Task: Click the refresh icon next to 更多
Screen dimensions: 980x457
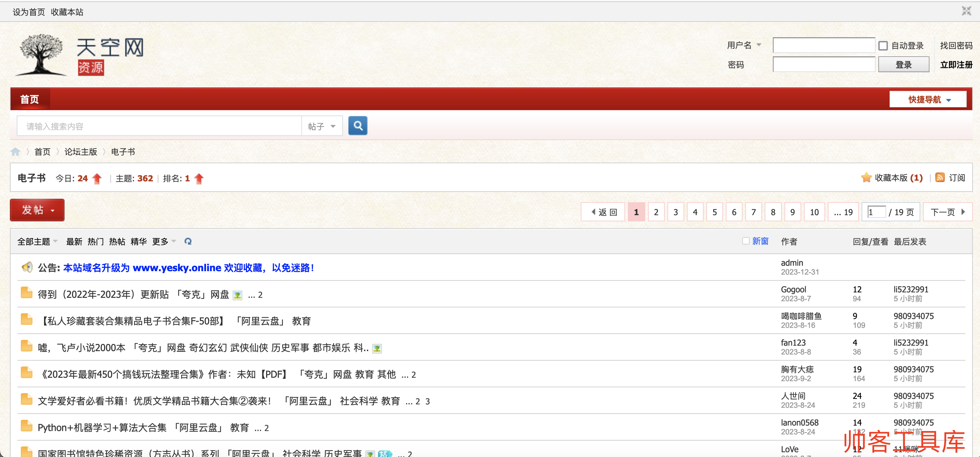Action: (x=188, y=241)
